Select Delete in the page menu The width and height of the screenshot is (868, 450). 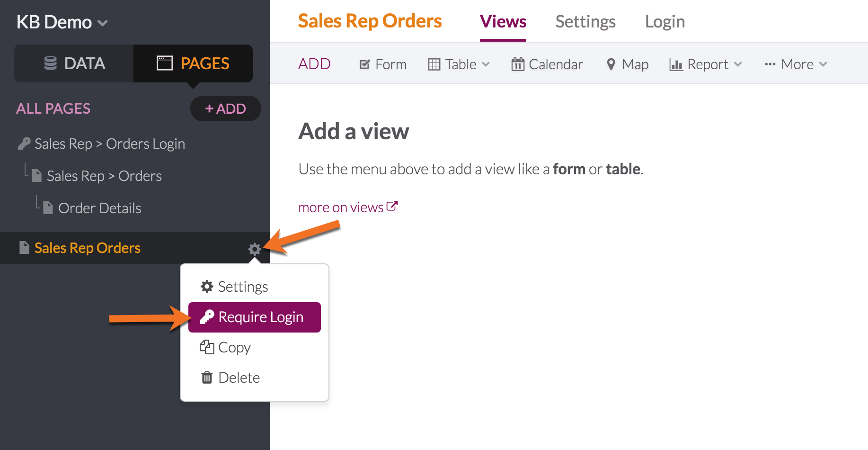point(230,378)
